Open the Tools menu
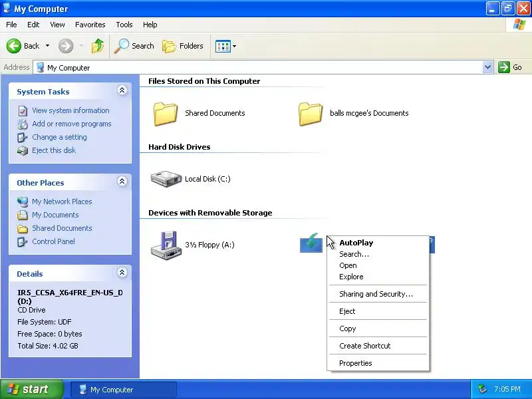Image resolution: width=532 pixels, height=399 pixels. pos(124,25)
